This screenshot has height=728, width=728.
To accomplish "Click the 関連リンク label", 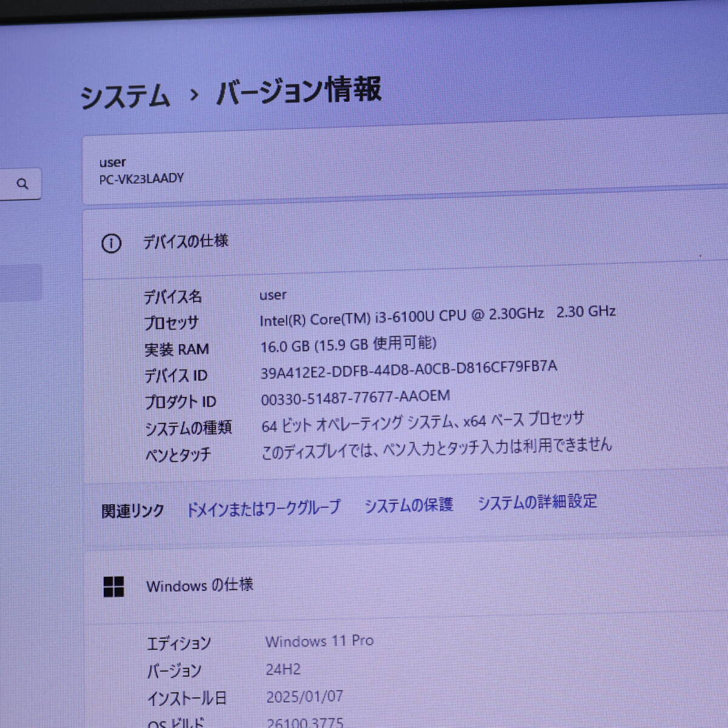I will (133, 511).
